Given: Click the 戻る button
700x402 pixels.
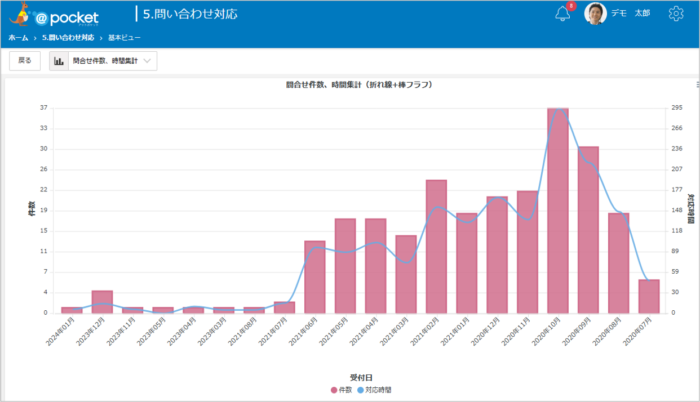Looking at the screenshot, I should click(x=25, y=61).
